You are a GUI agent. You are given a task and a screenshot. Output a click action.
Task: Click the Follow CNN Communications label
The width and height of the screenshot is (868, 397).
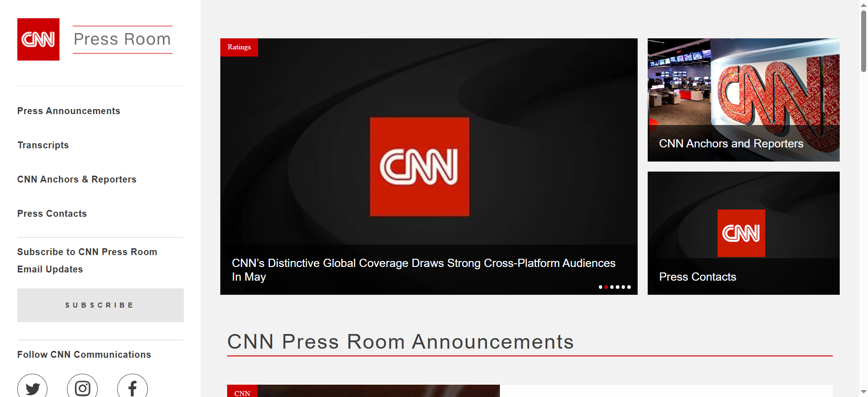(84, 355)
